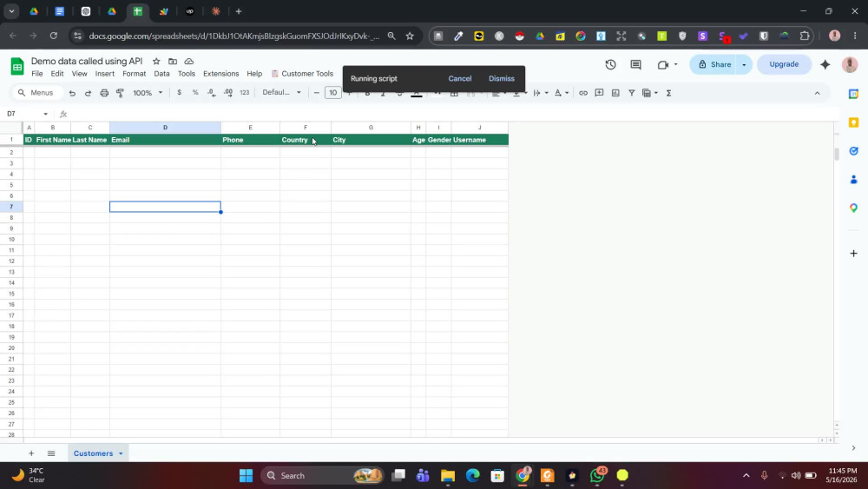Open Google Keep side panel icon
Image resolution: width=868 pixels, height=489 pixels.
pos(853,122)
